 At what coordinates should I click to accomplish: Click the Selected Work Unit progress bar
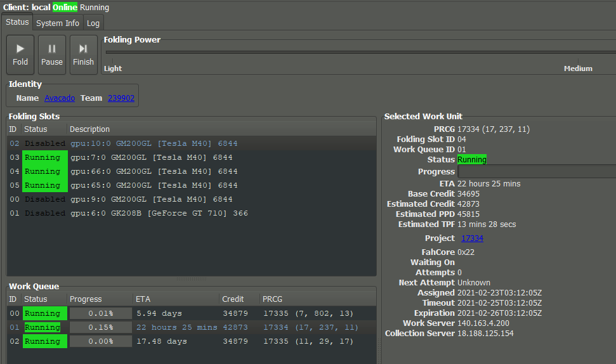[537, 172]
